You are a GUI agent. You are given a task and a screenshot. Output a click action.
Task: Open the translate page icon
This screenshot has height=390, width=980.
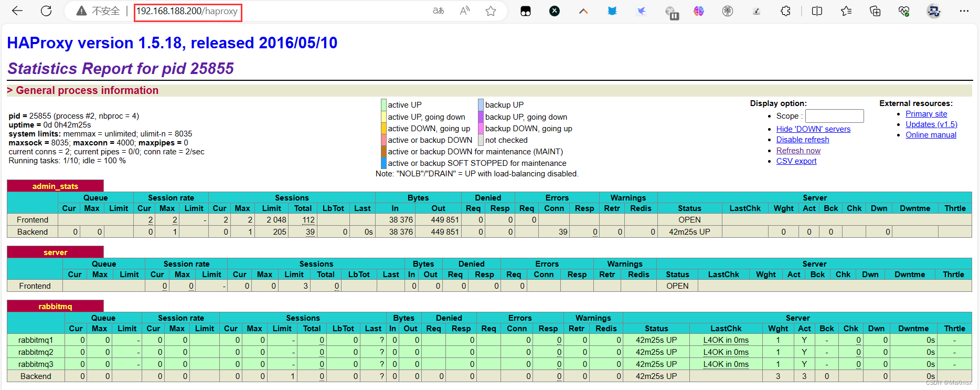coord(438,11)
